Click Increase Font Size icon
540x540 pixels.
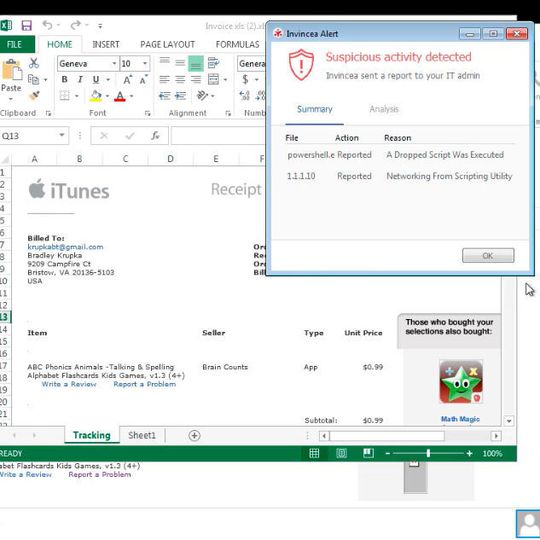coord(127,80)
